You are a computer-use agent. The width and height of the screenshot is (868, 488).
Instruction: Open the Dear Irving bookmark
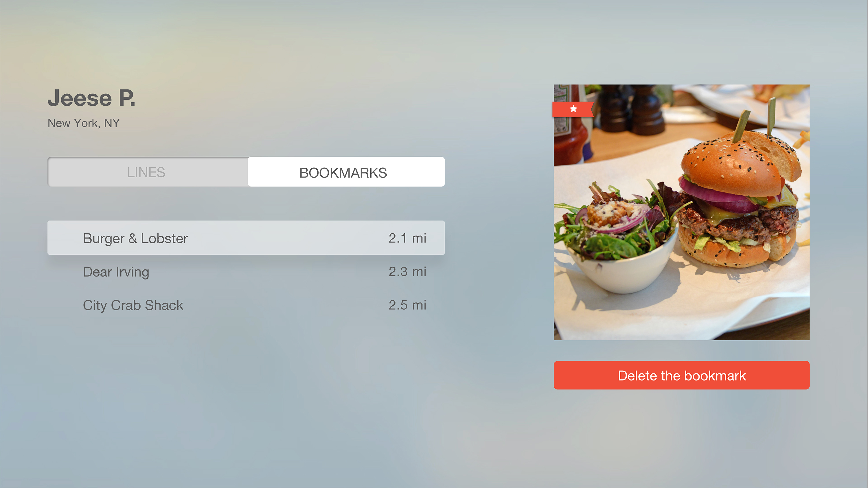click(x=246, y=271)
